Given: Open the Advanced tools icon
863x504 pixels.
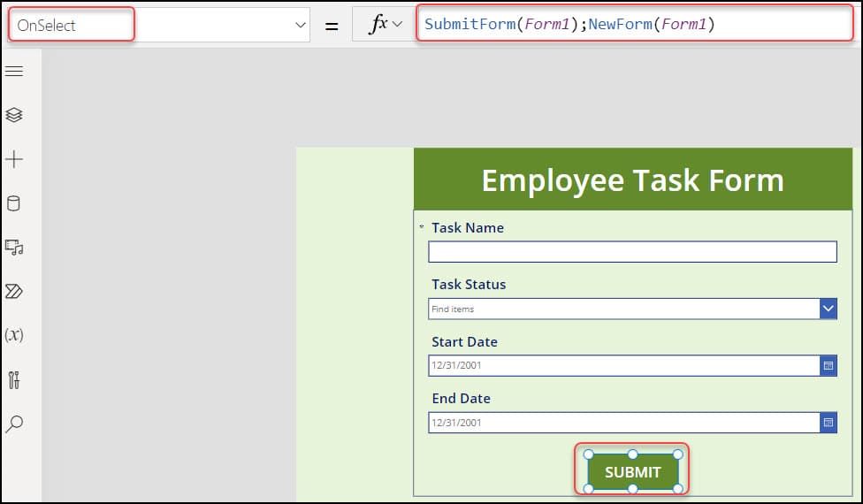Looking at the screenshot, I should click(14, 379).
